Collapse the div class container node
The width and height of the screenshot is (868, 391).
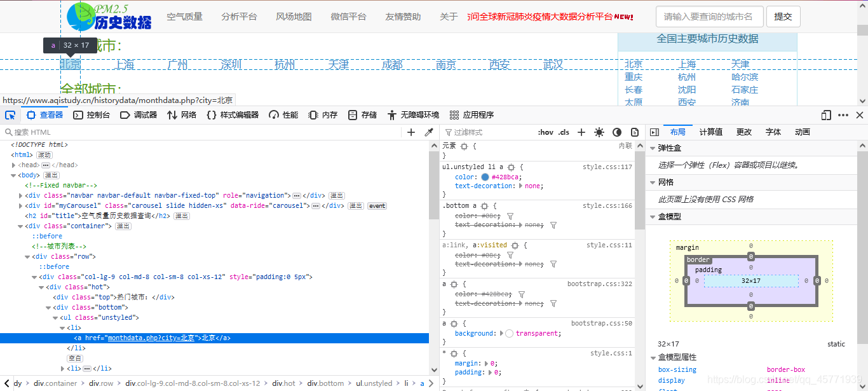(21, 226)
